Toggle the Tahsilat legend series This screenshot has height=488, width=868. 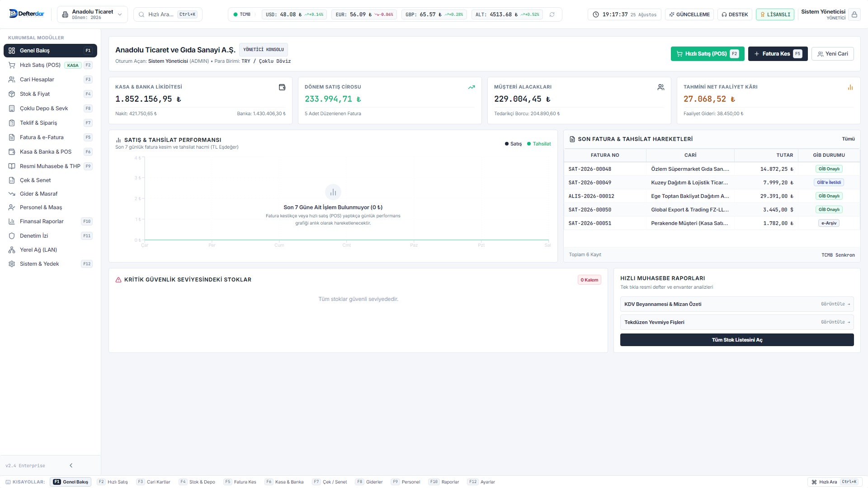tap(539, 144)
